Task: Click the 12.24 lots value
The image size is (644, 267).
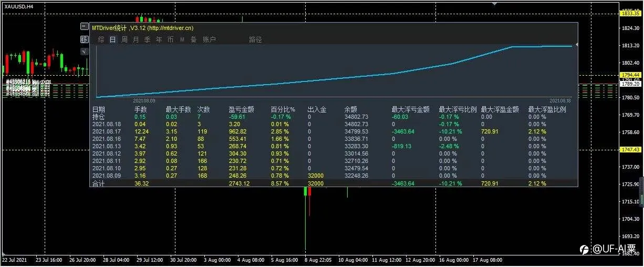Action: 142,131
